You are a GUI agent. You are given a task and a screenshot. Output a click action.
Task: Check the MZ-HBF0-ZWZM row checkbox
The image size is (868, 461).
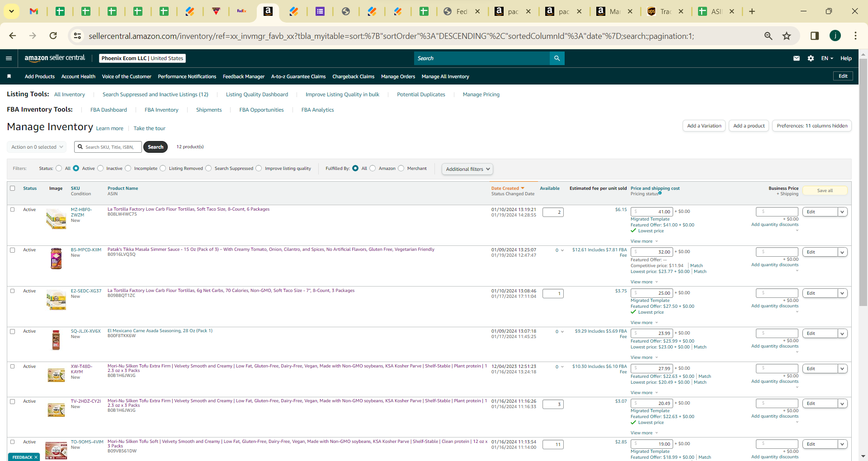click(x=13, y=210)
